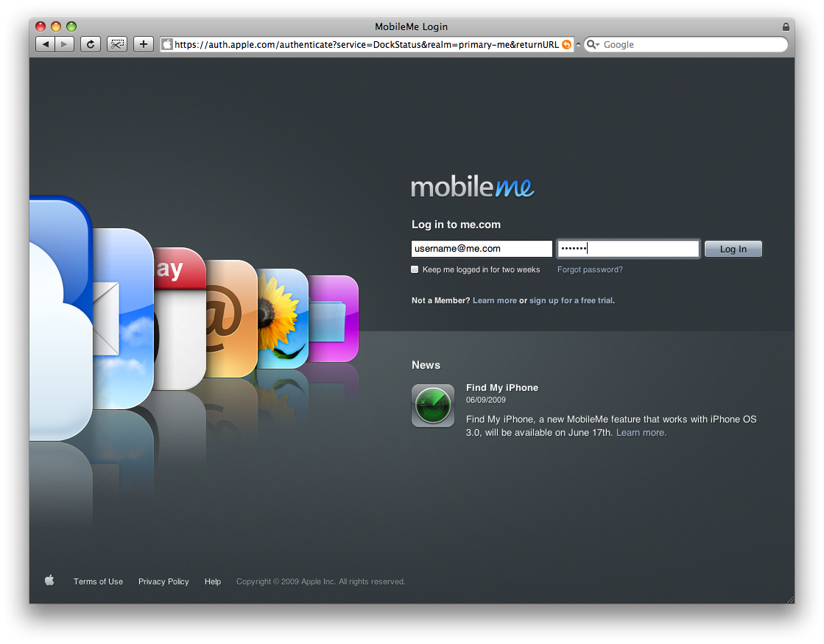Click the Mail envelope icon
824x644 pixels.
(123, 319)
